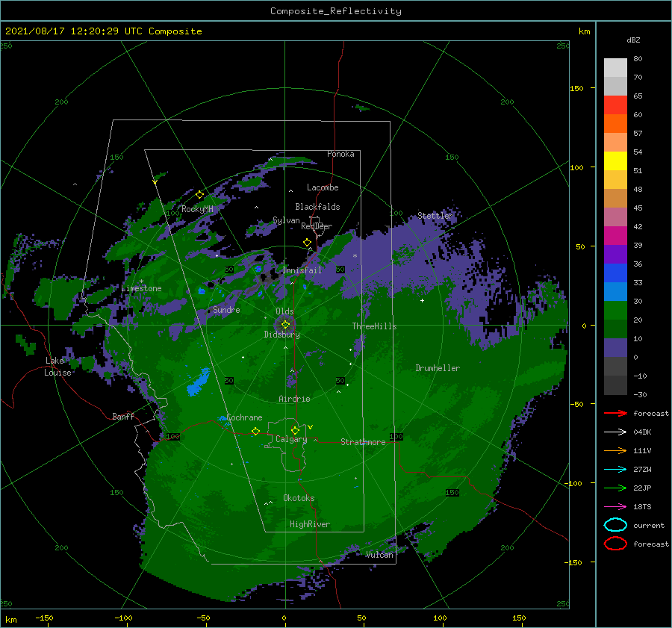This screenshot has height=628, width=672.
Task: Click the magenta 18TS arrow icon
Action: 615,506
